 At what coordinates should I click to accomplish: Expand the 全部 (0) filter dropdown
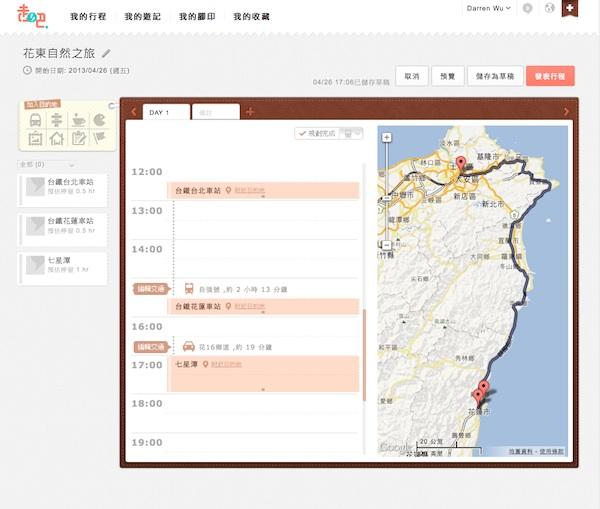pos(46,164)
